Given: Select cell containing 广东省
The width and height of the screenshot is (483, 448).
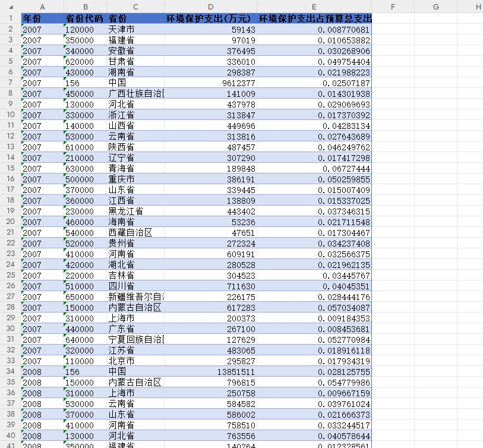Looking at the screenshot, I should (135, 329).
